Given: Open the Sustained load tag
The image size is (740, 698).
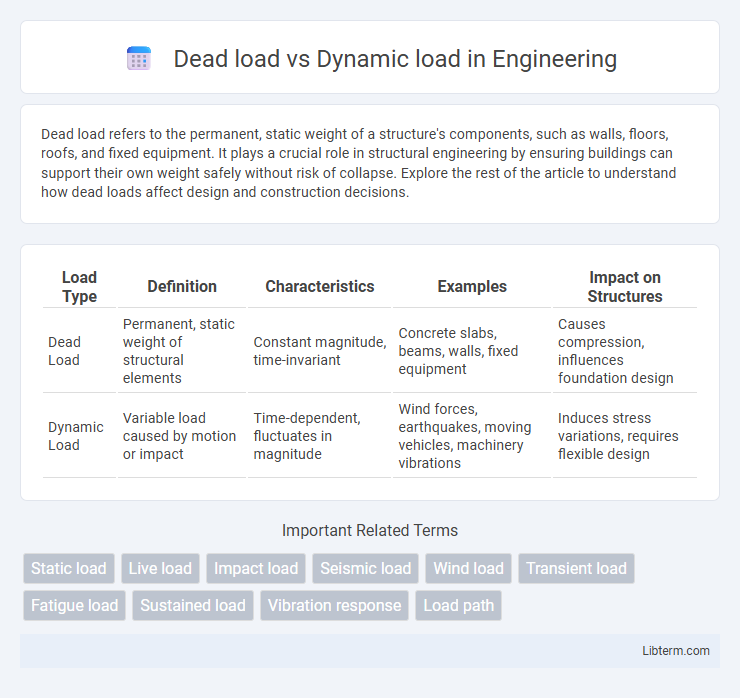Looking at the screenshot, I should [193, 605].
